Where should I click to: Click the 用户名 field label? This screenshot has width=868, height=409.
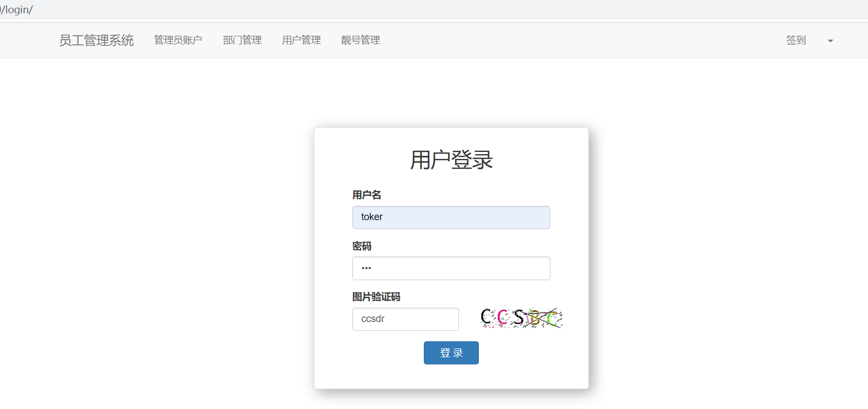367,195
